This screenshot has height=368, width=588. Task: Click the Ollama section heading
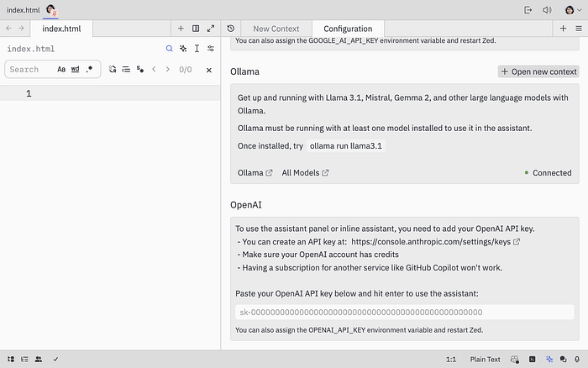point(245,71)
